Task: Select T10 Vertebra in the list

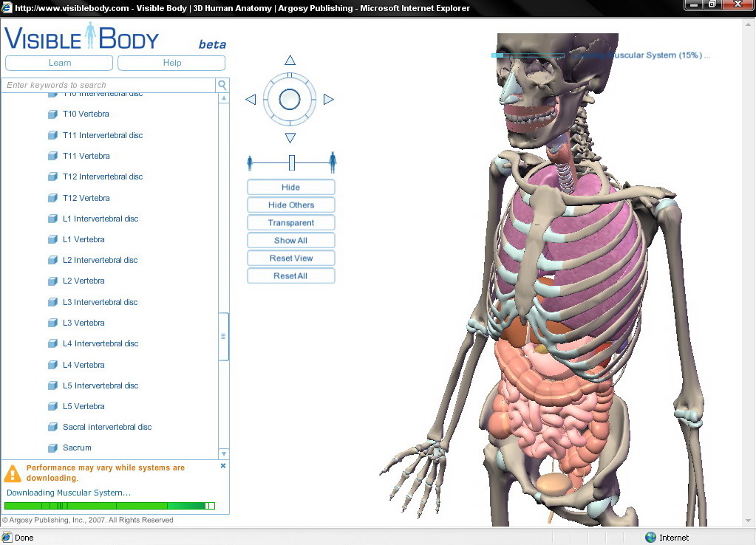Action: tap(86, 114)
